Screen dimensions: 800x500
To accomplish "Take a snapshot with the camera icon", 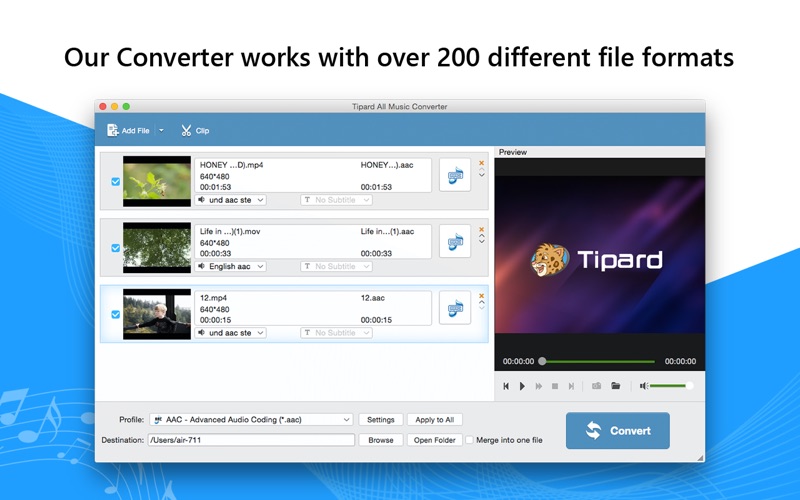I will click(x=596, y=386).
